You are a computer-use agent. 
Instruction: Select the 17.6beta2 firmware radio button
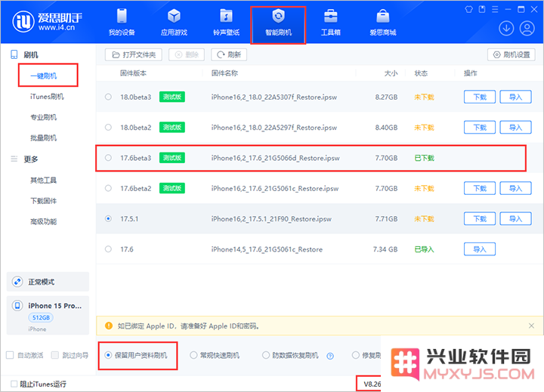point(108,188)
